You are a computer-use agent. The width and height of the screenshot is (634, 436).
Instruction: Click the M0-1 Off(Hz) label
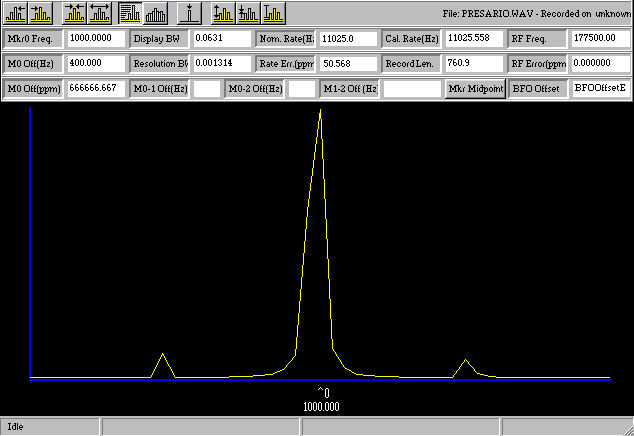pos(160,89)
